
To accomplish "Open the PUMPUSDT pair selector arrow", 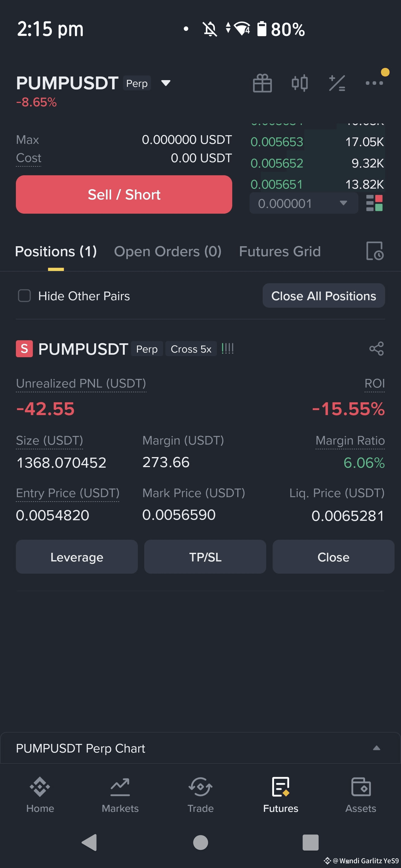I will tap(166, 83).
